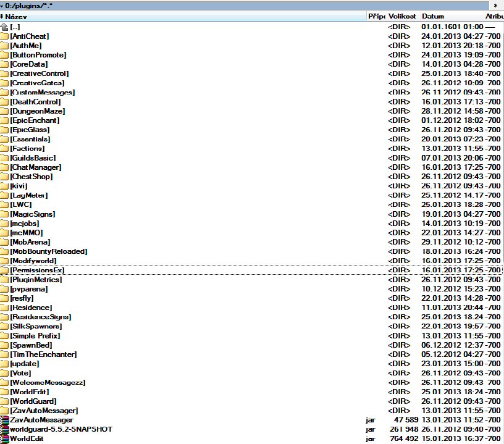504x444 pixels.
Task: Click the ChestShop folder icon
Action: [4, 177]
